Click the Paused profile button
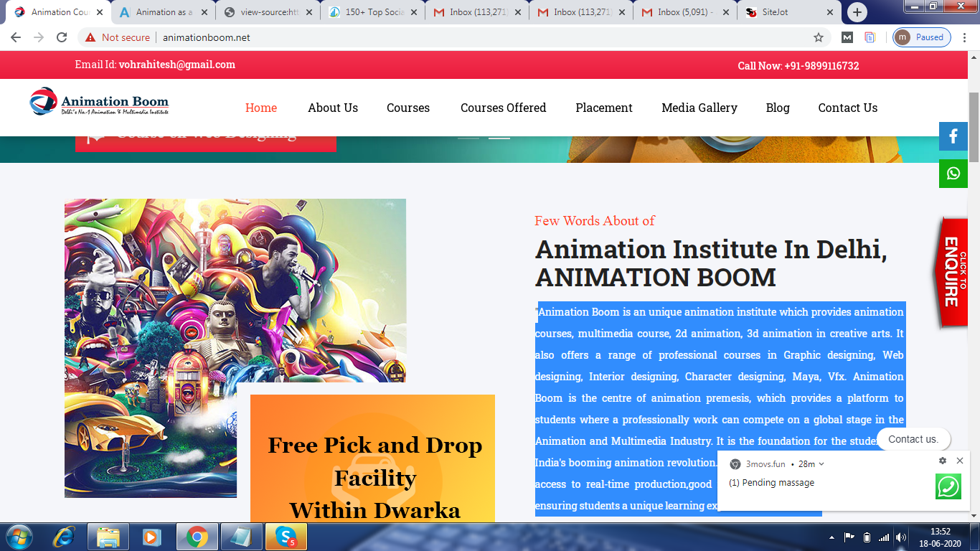980x551 pixels. point(922,37)
